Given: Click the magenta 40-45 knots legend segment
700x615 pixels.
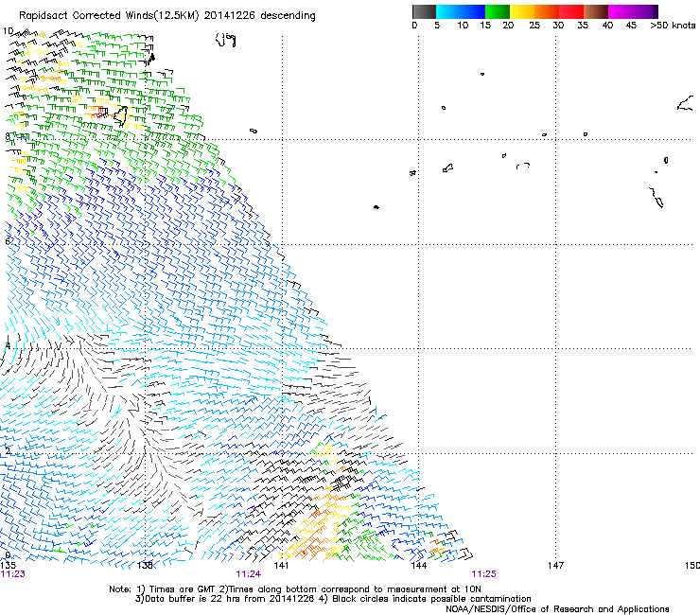Looking at the screenshot, I should click(x=621, y=11).
